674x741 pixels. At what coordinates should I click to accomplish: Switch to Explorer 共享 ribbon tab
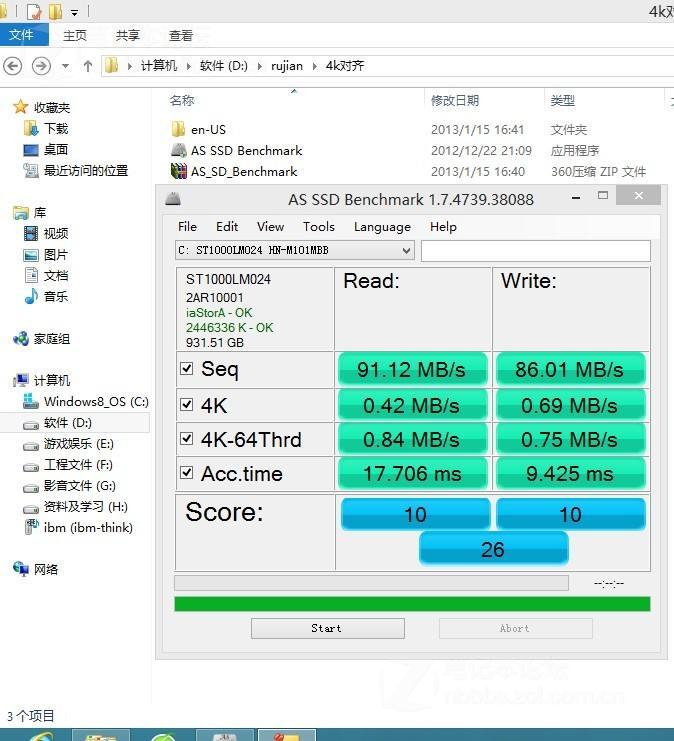click(128, 35)
